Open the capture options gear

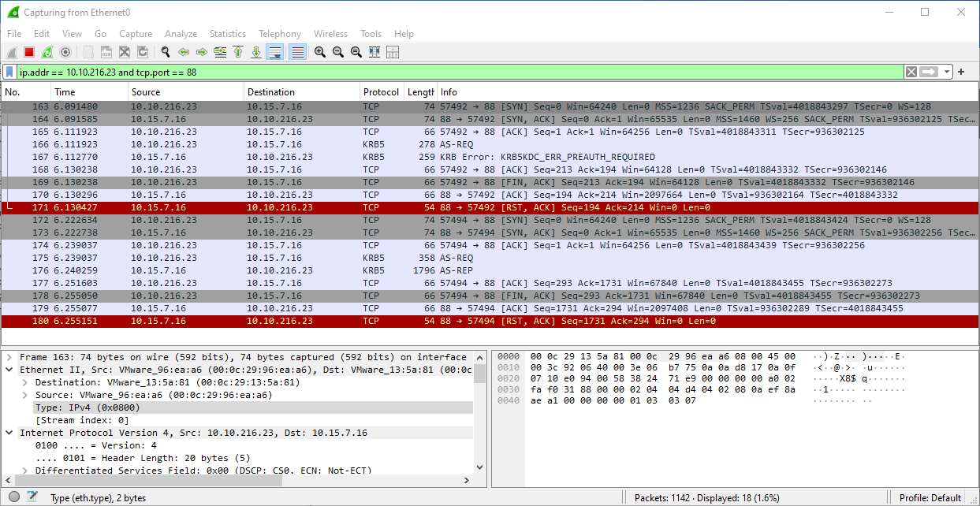pos(65,52)
